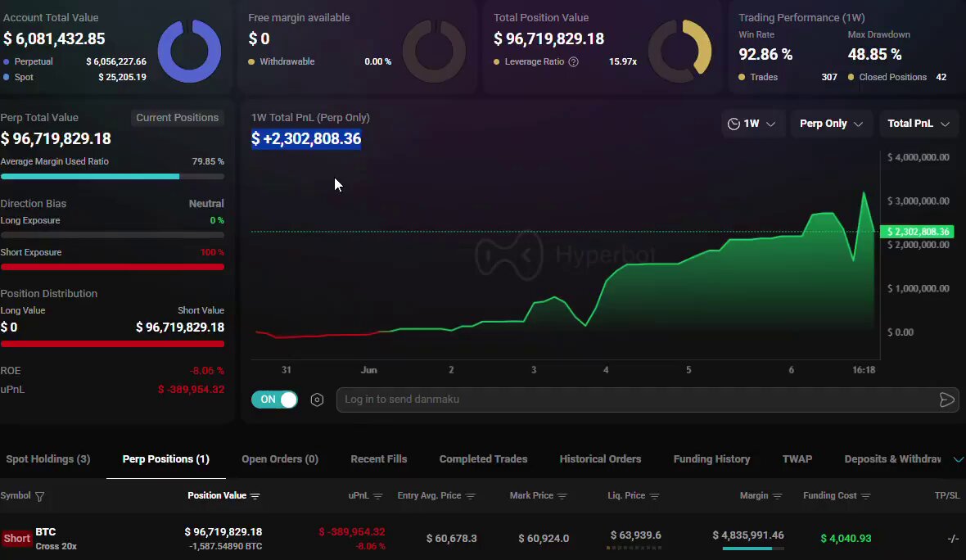
Task: Click the Spot $ 25,205.19 row
Action: [x=74, y=77]
